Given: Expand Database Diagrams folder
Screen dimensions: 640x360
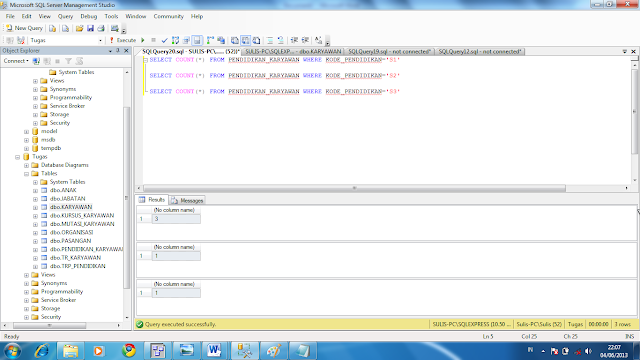Looking at the screenshot, I should pos(27,165).
